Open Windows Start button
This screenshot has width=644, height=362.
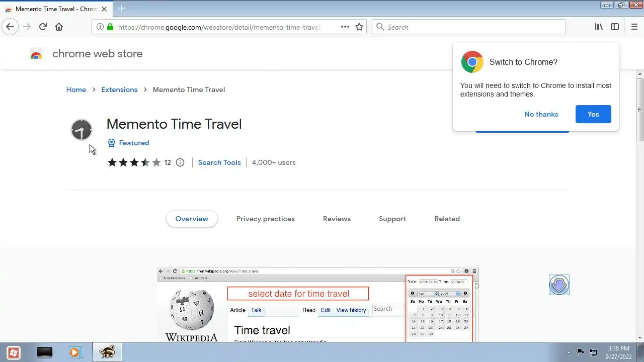pos(14,352)
